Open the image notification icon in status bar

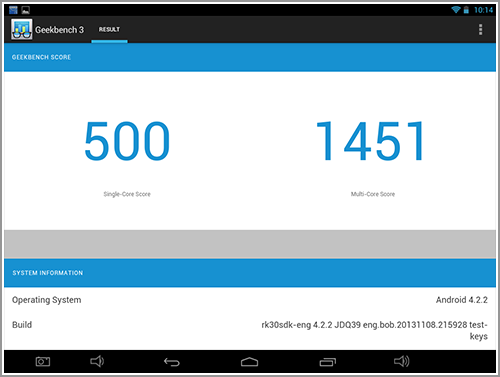pos(26,10)
